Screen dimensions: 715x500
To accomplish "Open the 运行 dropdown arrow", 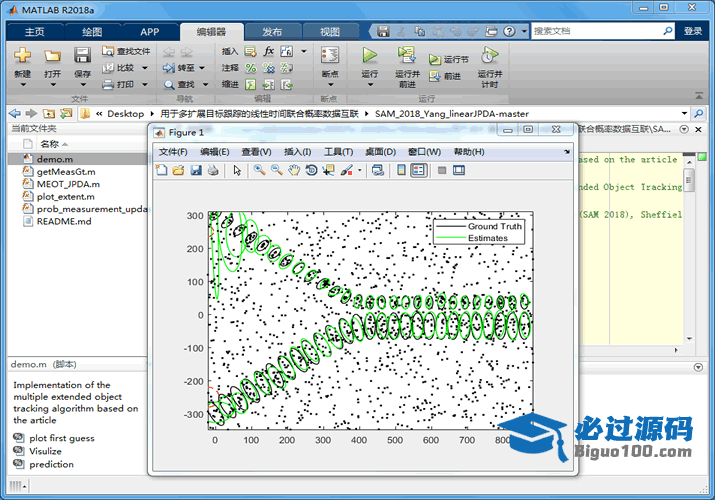I will [x=370, y=85].
